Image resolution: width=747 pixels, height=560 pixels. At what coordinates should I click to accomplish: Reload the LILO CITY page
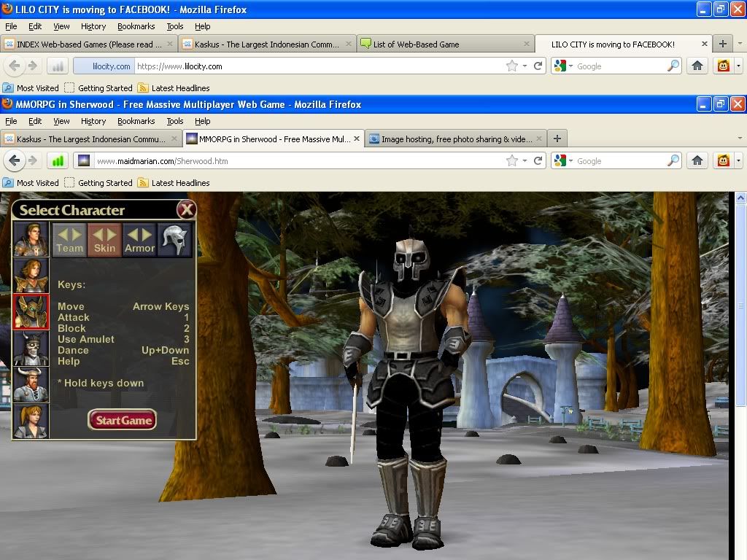tap(538, 66)
